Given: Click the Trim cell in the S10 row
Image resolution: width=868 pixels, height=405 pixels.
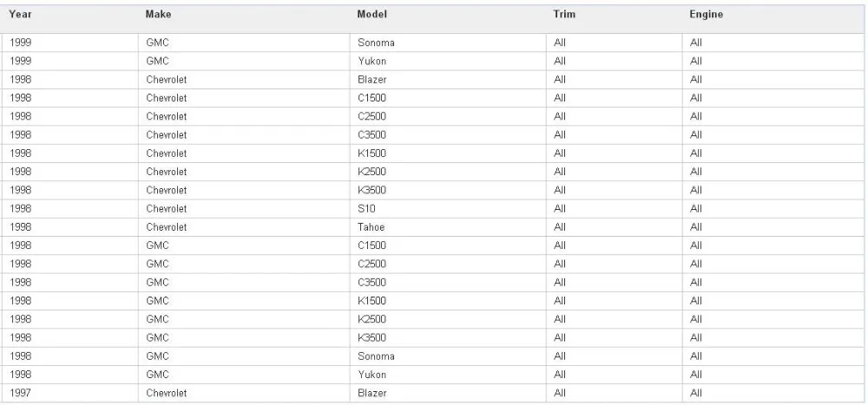Looking at the screenshot, I should click(560, 208).
